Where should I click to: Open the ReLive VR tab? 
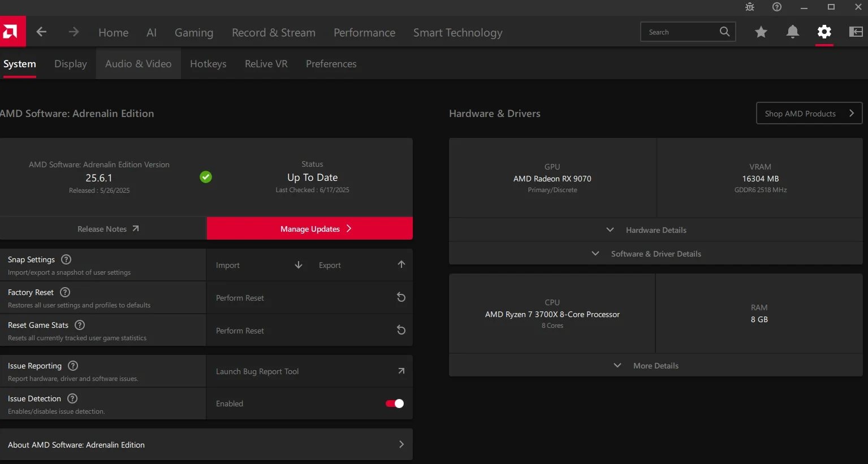[x=266, y=64]
